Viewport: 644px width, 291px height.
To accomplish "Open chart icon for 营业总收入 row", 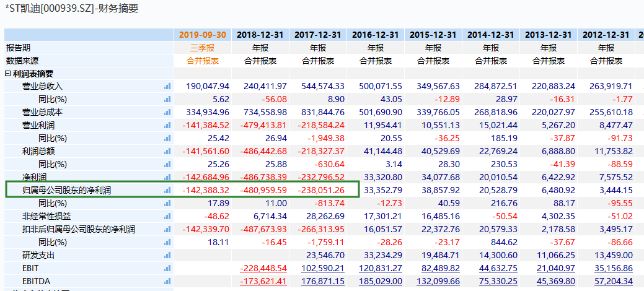I will coord(167,86).
